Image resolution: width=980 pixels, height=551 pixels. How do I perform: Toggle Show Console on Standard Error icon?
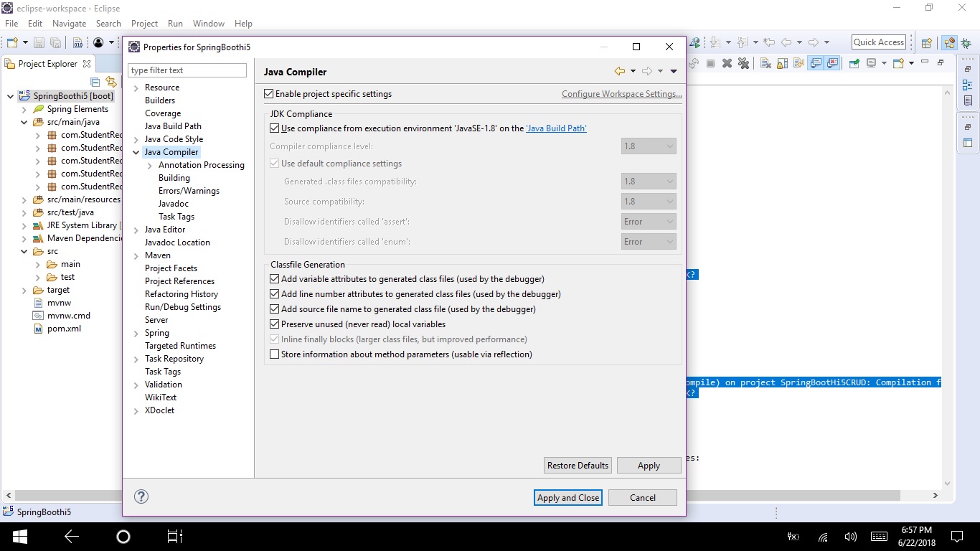point(832,63)
